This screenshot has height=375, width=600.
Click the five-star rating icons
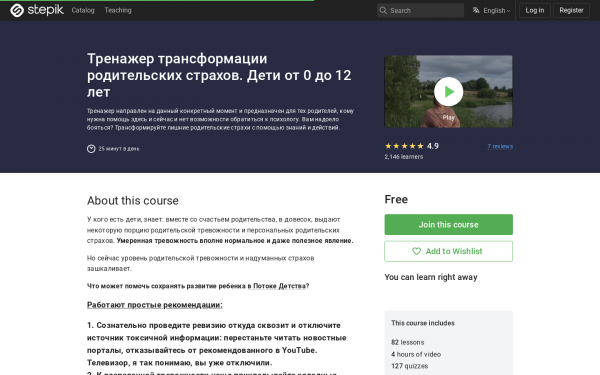tap(404, 146)
